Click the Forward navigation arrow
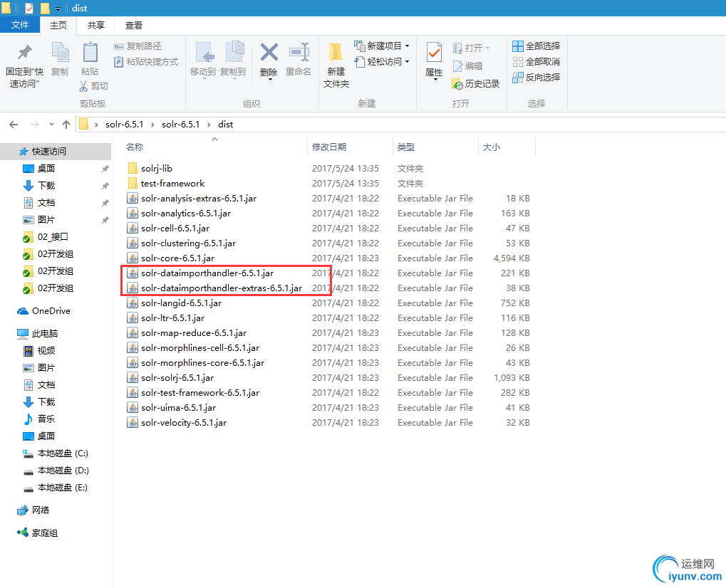 coord(34,125)
